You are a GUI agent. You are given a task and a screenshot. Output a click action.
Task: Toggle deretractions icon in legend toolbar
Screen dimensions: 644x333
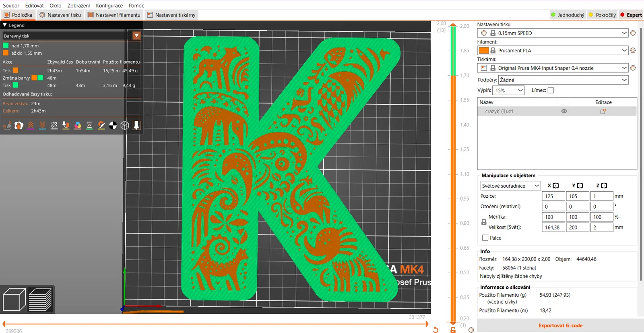[x=42, y=126]
